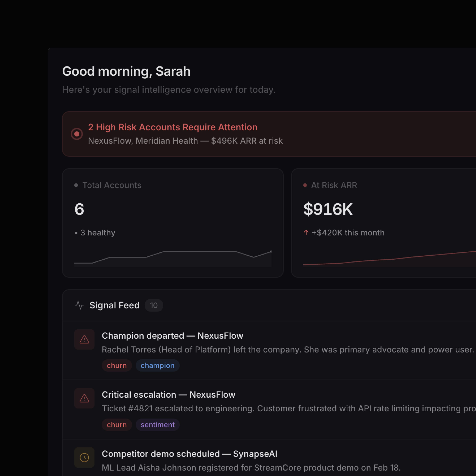Click the red up-arrow trend icon
This screenshot has height=476, width=476.
click(x=306, y=233)
